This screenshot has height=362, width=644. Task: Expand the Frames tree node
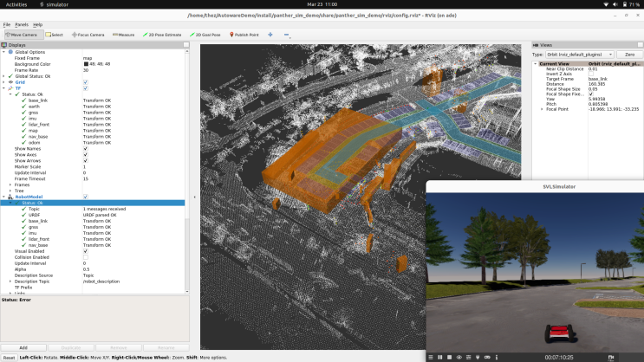click(10, 184)
